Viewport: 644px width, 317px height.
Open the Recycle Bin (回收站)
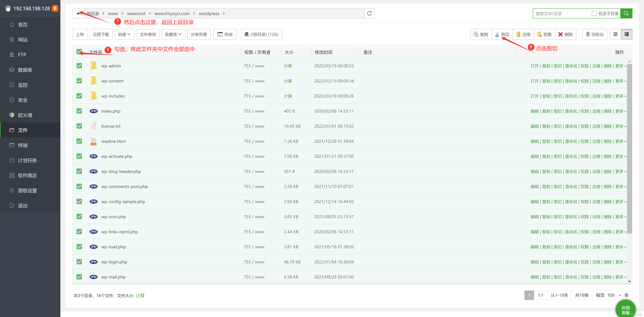[595, 35]
